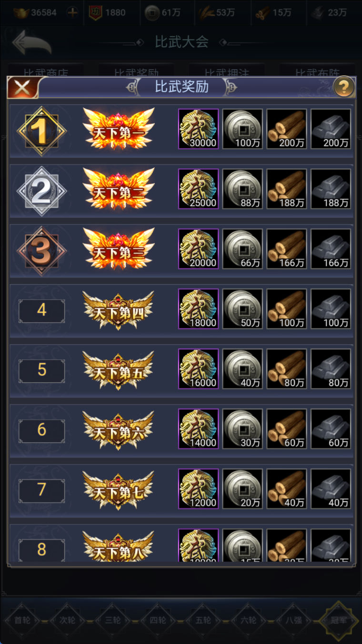This screenshot has height=644, width=362.
Task: Select the 八强 round marker
Action: (293, 621)
